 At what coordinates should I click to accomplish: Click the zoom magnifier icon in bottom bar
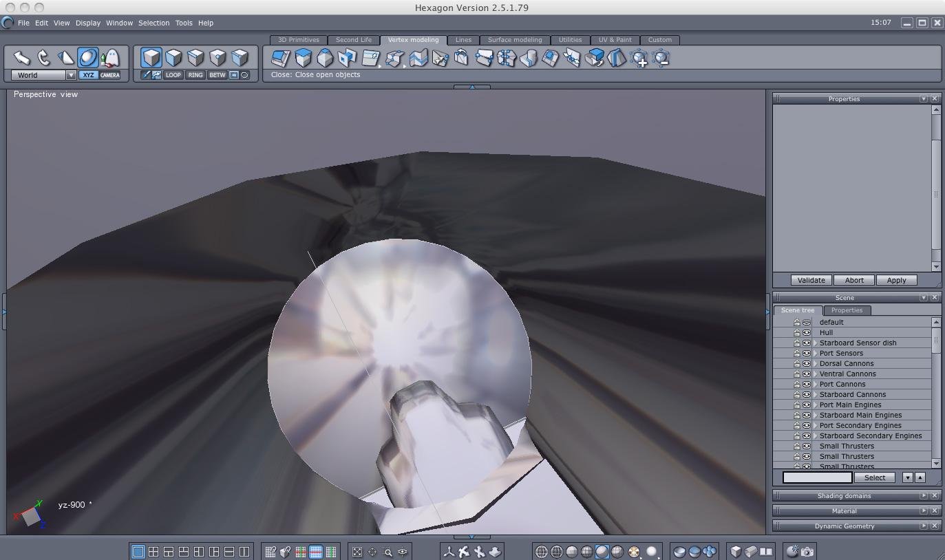pos(387,551)
